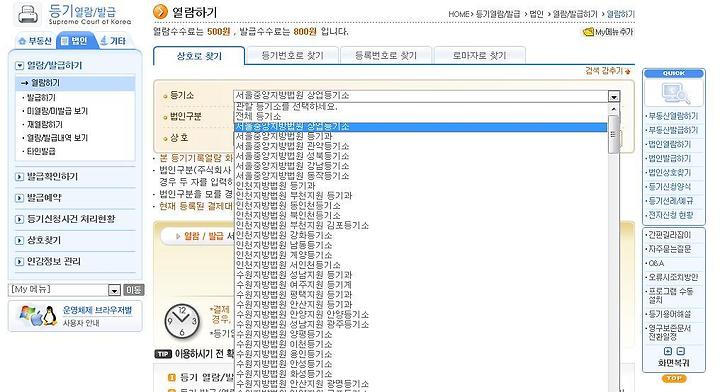Open 등기신청양식 quick link
The height and width of the screenshot is (392, 720).
click(669, 187)
